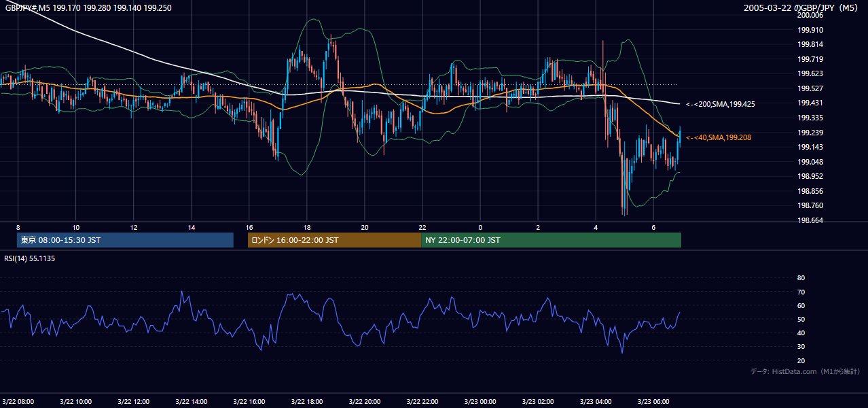Click RSI scale level 60

[801, 305]
